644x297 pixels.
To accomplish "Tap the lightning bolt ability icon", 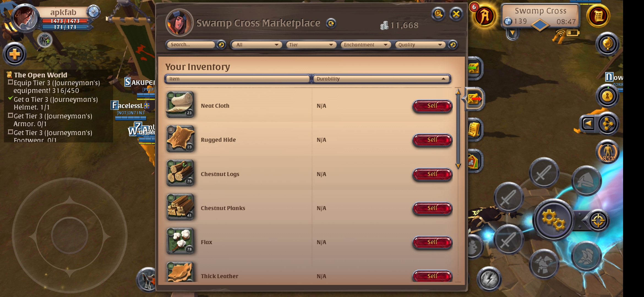I will click(x=489, y=279).
